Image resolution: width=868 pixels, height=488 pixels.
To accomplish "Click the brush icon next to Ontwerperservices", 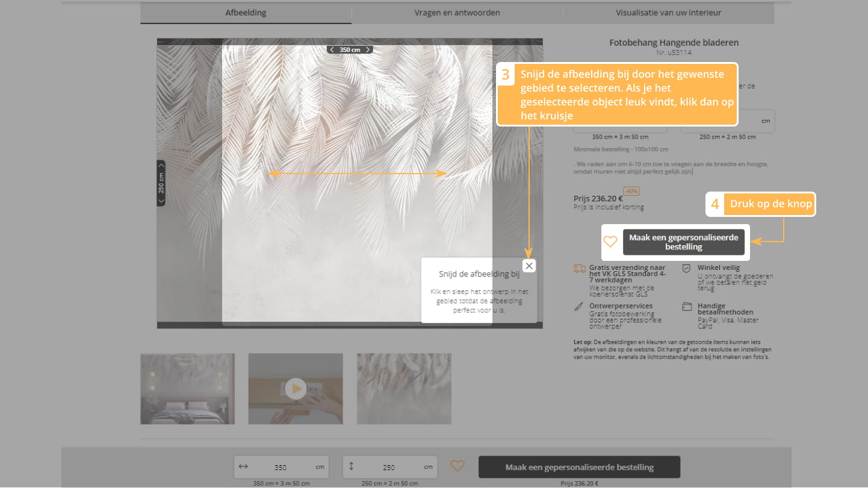I will tap(578, 307).
